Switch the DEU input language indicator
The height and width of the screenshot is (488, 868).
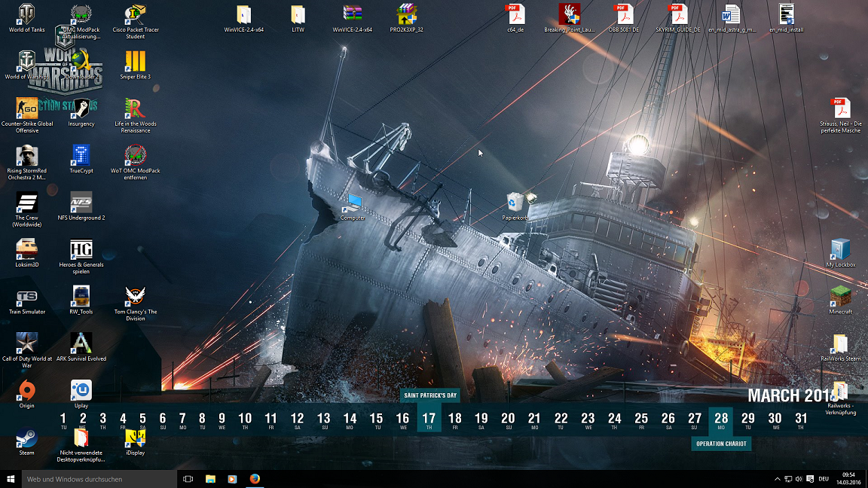point(824,479)
